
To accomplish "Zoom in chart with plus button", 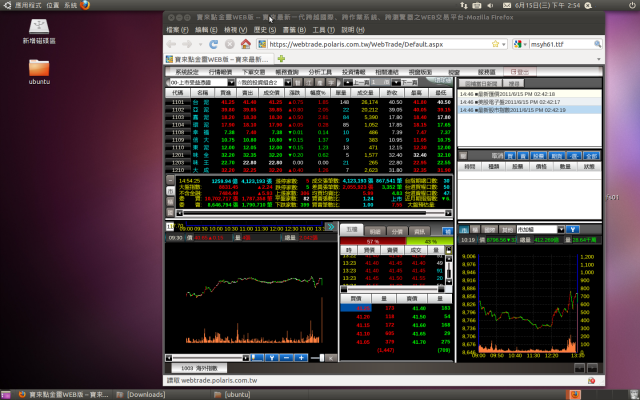I will point(301,358).
